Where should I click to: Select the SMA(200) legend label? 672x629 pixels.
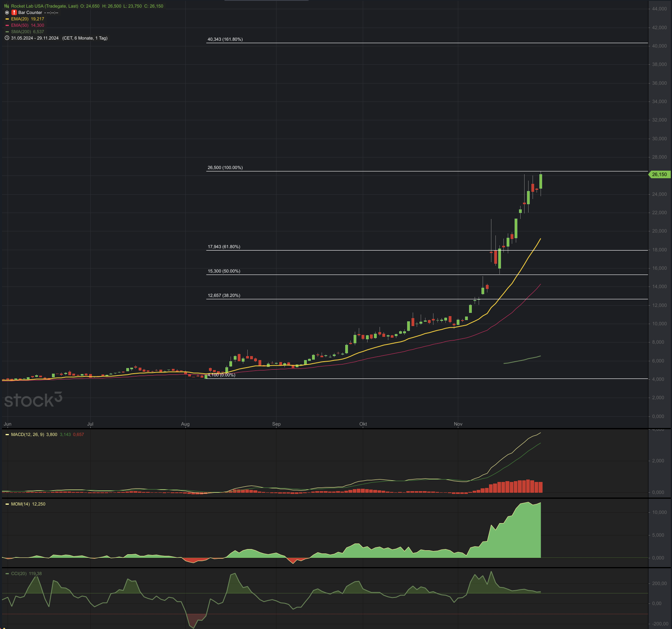click(x=21, y=32)
